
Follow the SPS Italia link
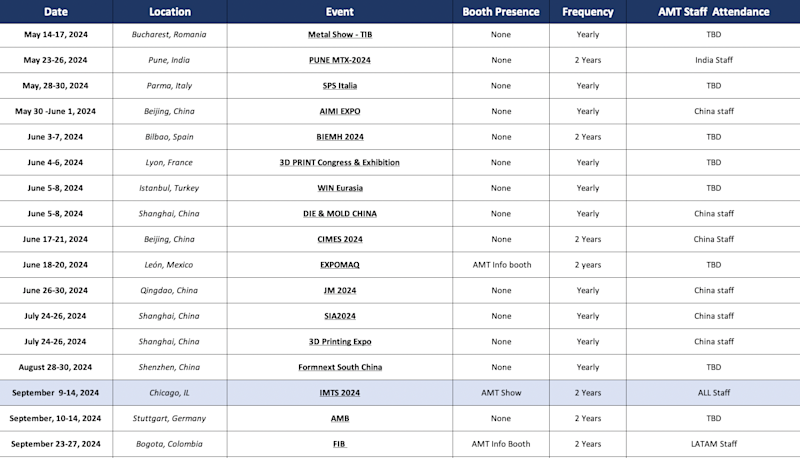click(340, 86)
